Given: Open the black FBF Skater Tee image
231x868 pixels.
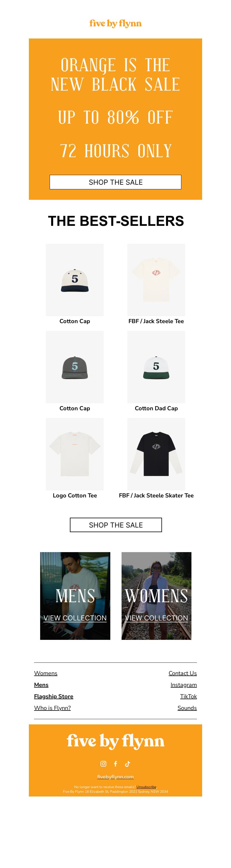Looking at the screenshot, I should [156, 454].
